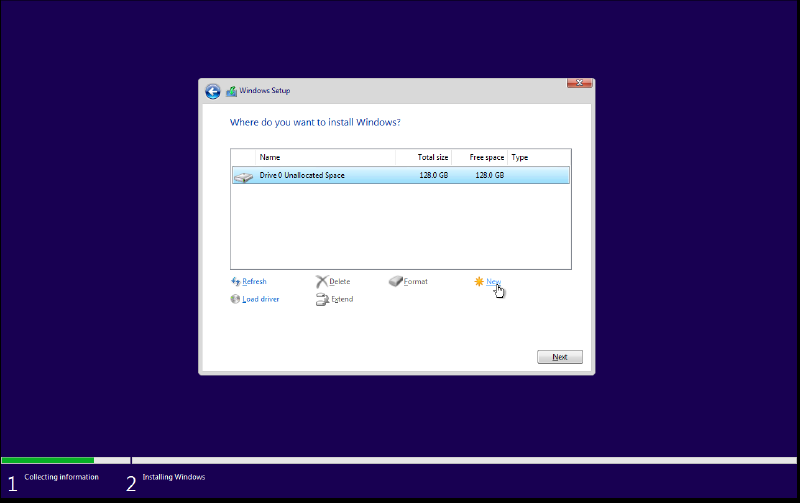Viewport: 800px width, 503px height.
Task: Click the Load driver disc icon
Action: (x=235, y=299)
